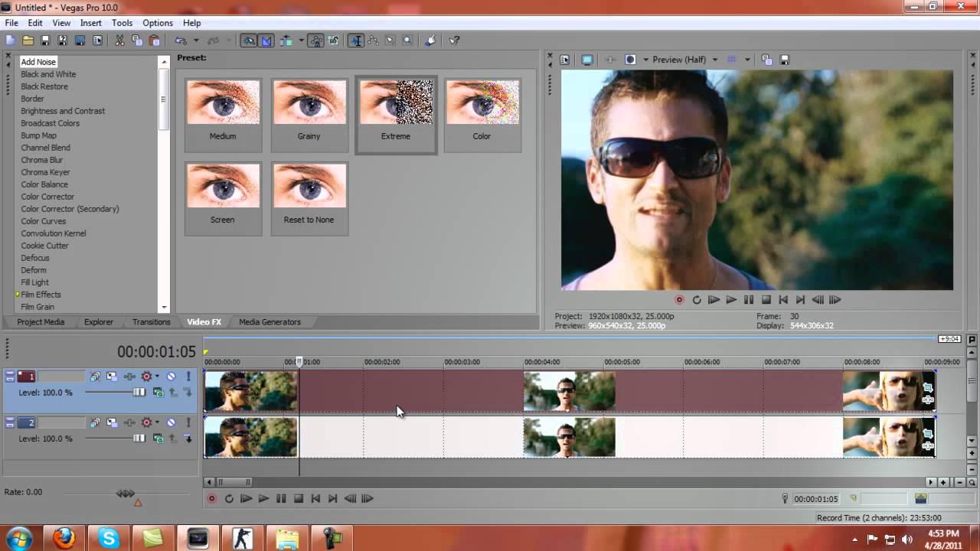Expand the undo history dropdown arrow
Viewport: 980px width, 551px height.
tap(196, 41)
